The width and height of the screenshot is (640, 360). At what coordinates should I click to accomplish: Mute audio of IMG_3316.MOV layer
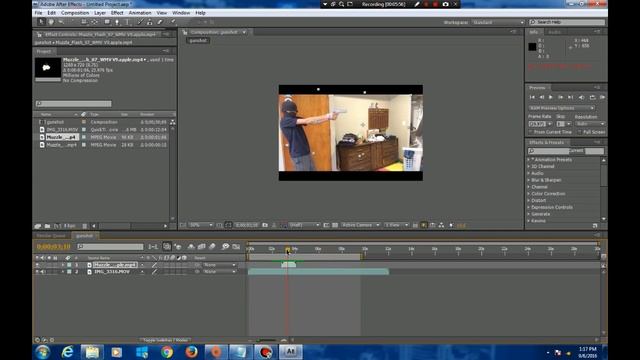(42, 271)
